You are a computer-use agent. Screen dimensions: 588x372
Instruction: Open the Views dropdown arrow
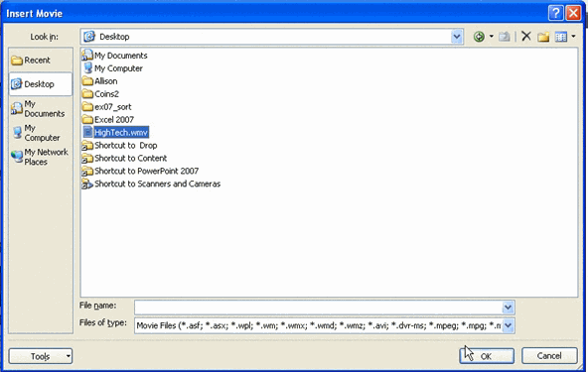coord(573,37)
